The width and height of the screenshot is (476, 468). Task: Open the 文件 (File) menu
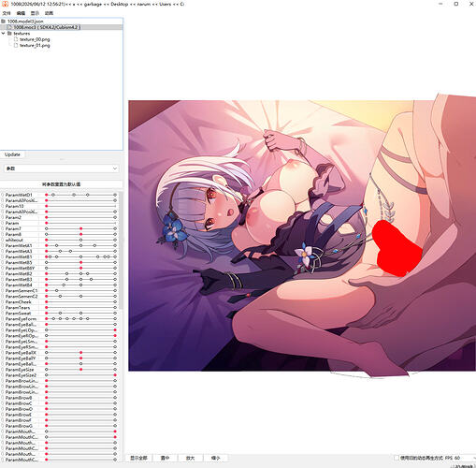pos(7,13)
